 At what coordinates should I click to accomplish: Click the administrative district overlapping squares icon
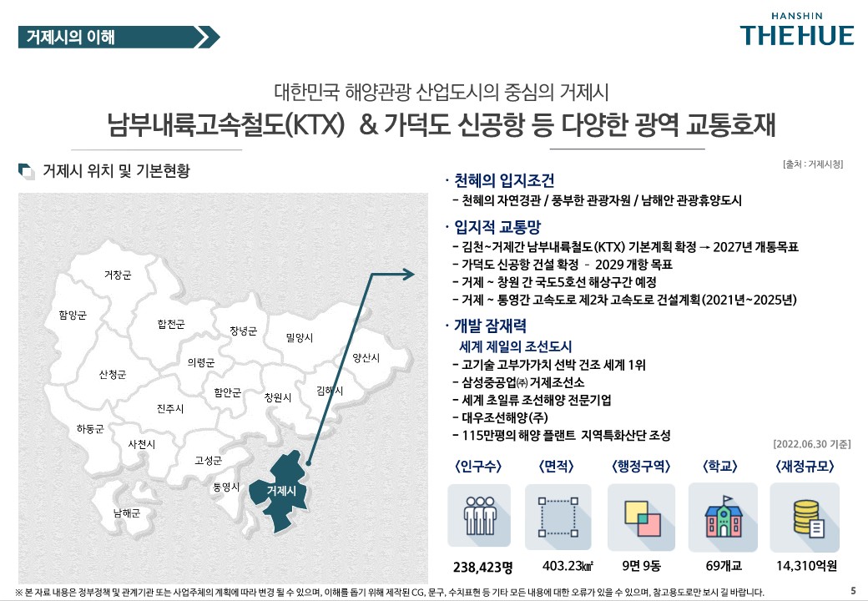(x=642, y=512)
